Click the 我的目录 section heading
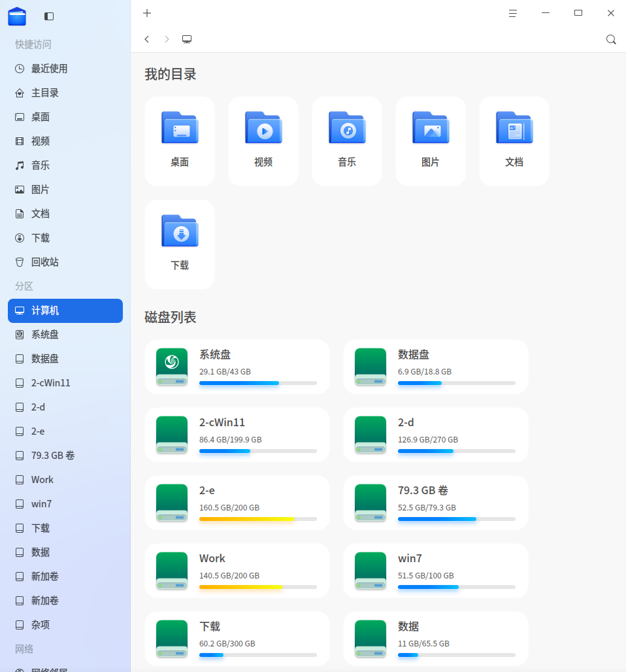Screen dimensions: 626x672 point(171,74)
